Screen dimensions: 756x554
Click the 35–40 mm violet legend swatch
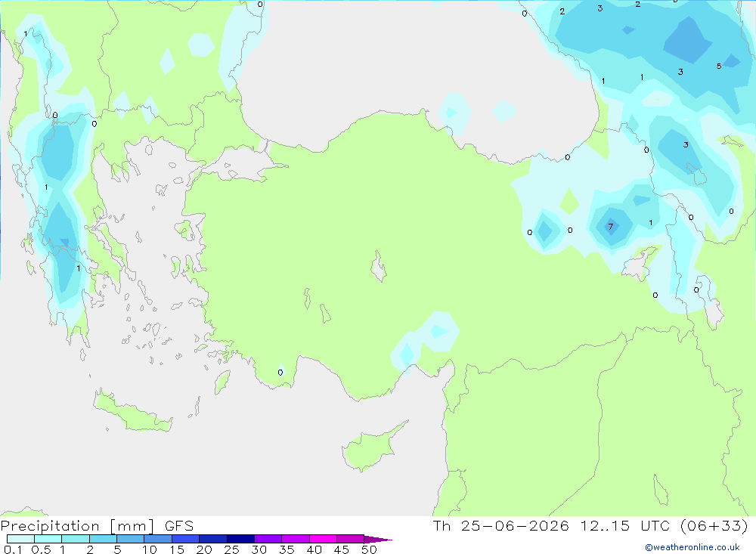[x=296, y=539]
